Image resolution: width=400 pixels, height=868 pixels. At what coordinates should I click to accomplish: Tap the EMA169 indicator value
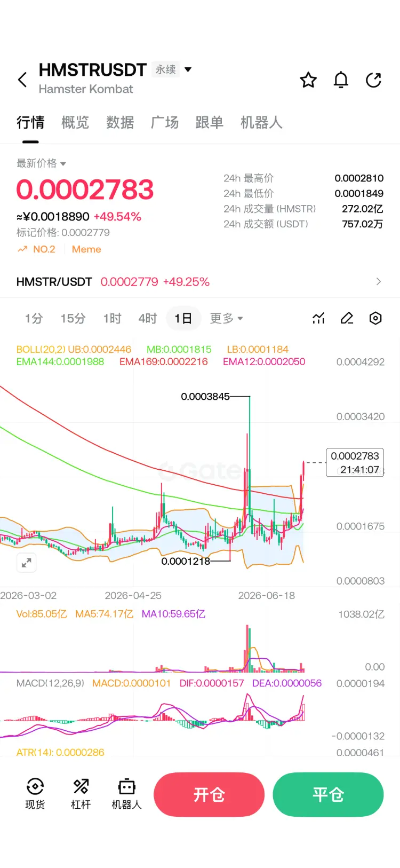point(164,361)
